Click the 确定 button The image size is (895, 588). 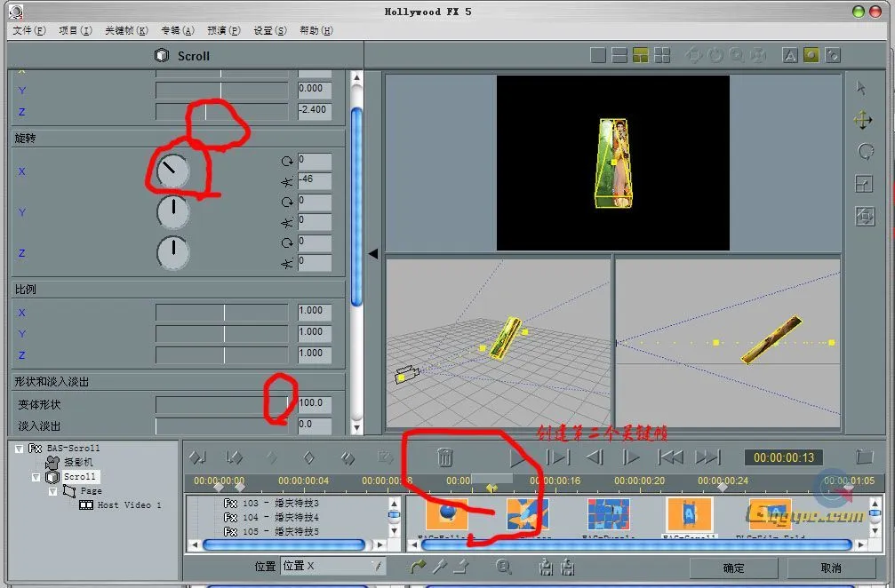point(733,568)
